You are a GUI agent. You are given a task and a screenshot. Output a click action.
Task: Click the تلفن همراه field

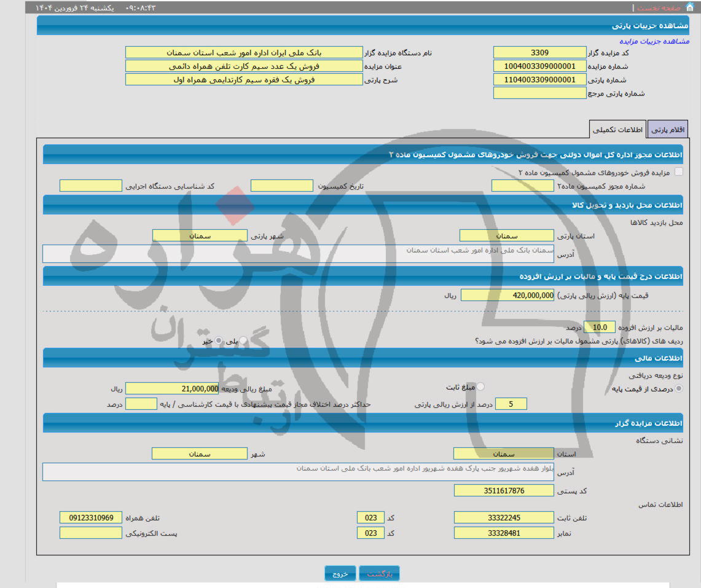click(x=91, y=518)
